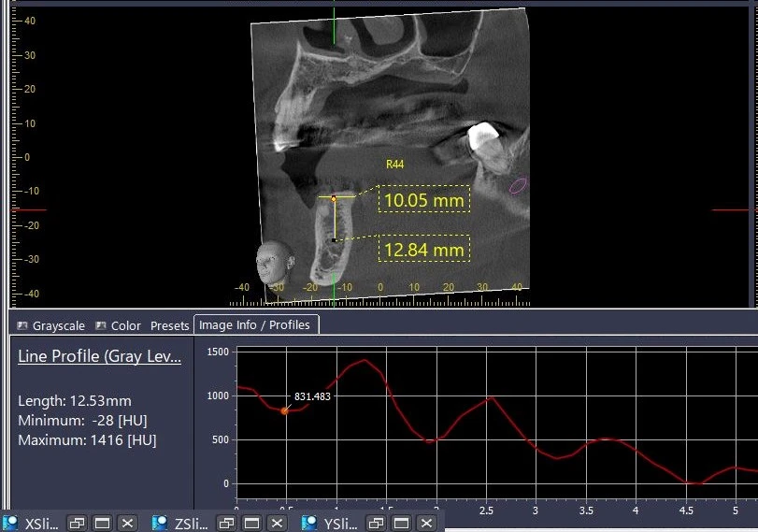Image resolution: width=758 pixels, height=532 pixels.
Task: Maximize the ZSlice window
Action: (251, 523)
